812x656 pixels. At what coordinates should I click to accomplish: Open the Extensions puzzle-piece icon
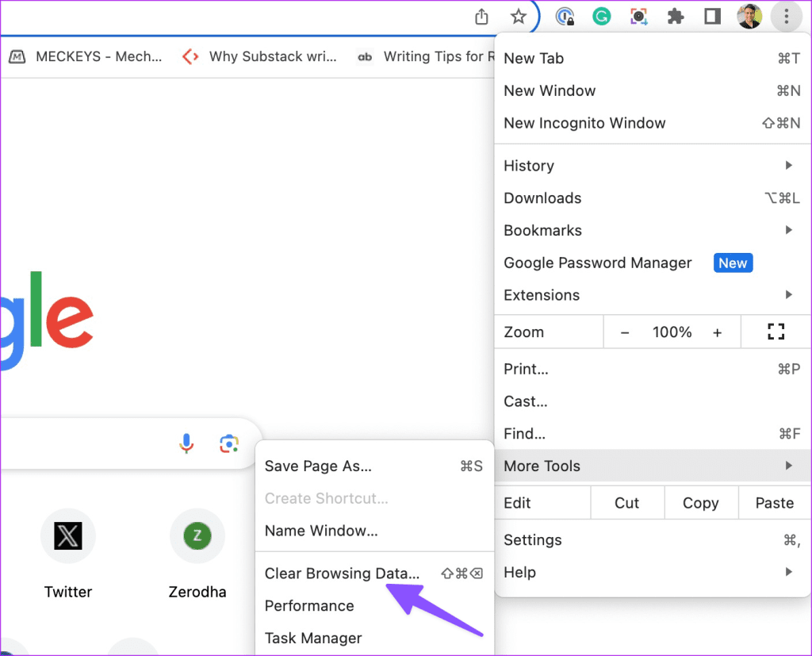[676, 17]
